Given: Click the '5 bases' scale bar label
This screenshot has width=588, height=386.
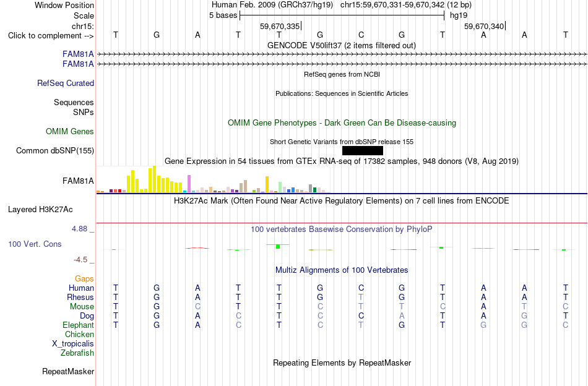Looking at the screenshot, I should coord(223,15).
